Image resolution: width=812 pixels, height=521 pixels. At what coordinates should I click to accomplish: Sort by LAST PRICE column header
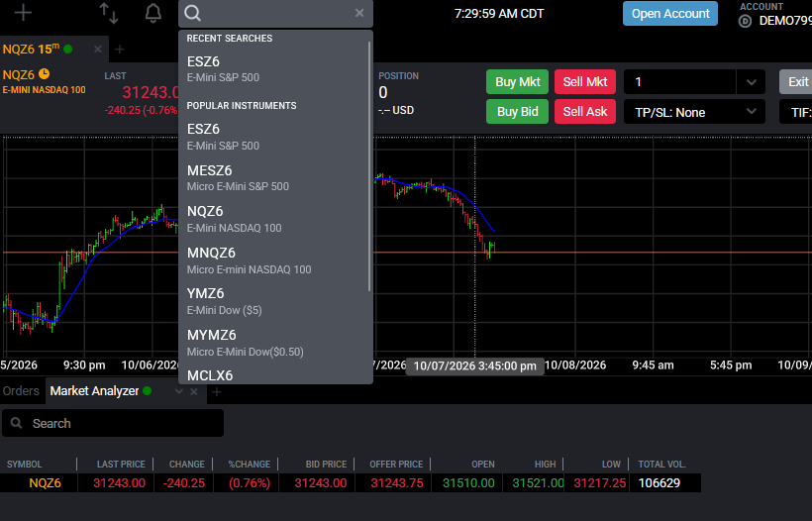click(x=121, y=464)
